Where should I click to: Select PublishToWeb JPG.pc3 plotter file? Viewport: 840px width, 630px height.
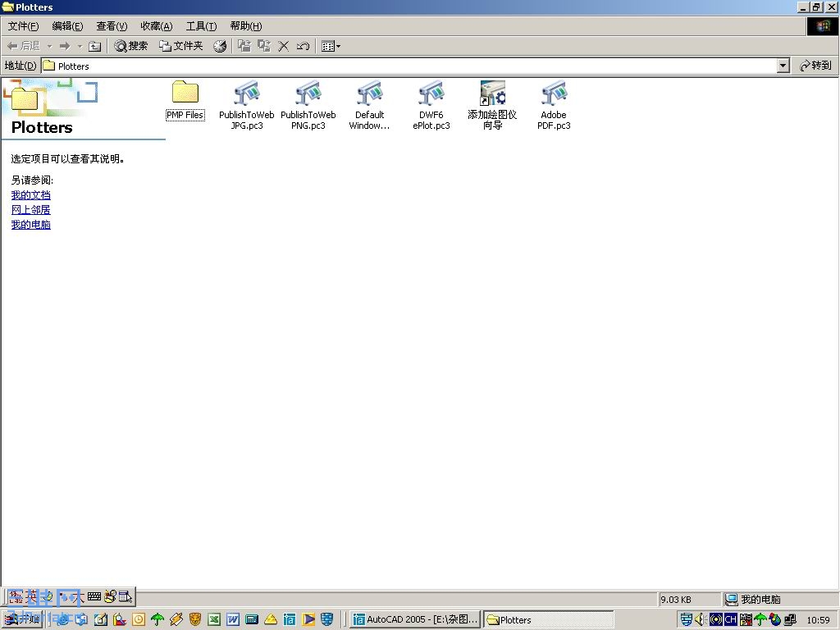[246, 105]
